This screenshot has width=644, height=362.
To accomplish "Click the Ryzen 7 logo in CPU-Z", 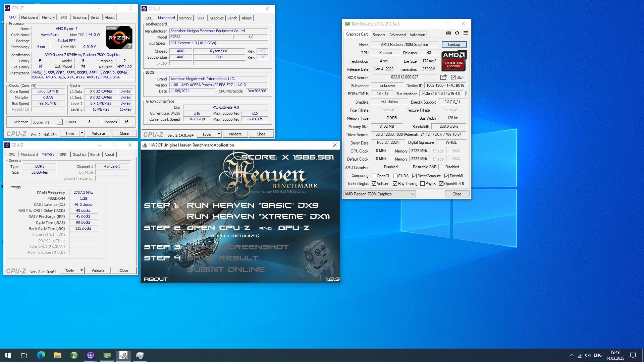I will click(119, 38).
